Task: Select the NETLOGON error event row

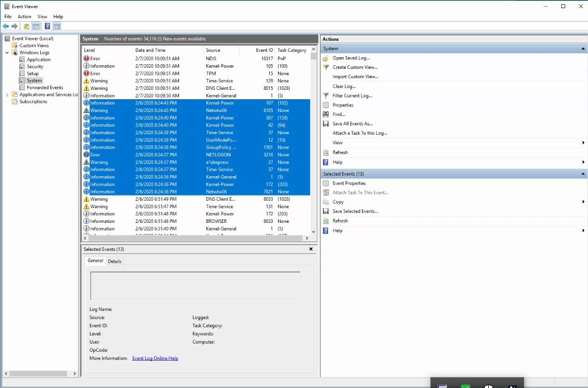Action: coord(196,155)
